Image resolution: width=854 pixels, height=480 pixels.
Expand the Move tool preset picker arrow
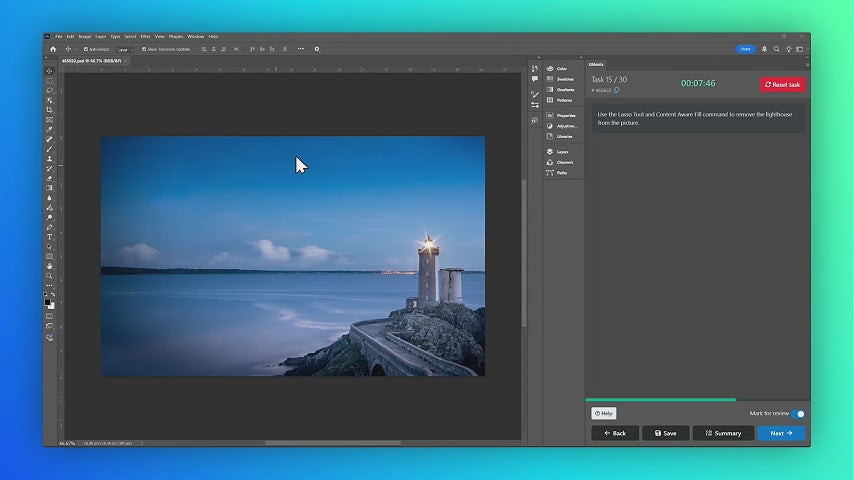click(76, 49)
